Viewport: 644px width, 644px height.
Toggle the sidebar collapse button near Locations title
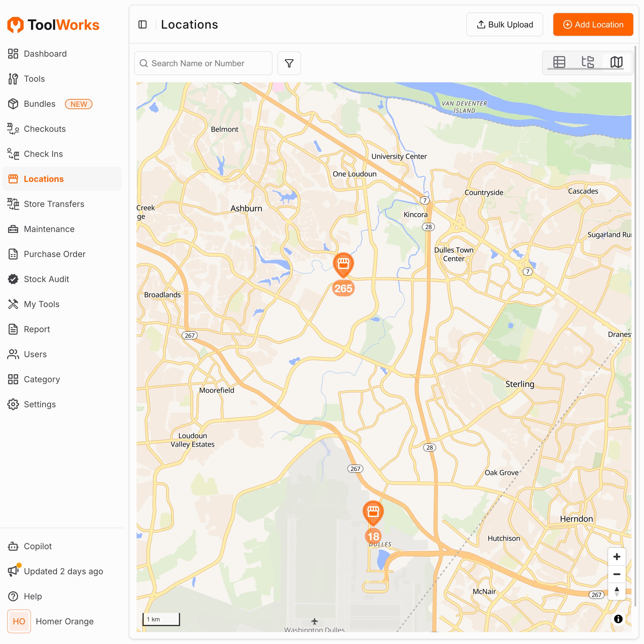(x=143, y=24)
